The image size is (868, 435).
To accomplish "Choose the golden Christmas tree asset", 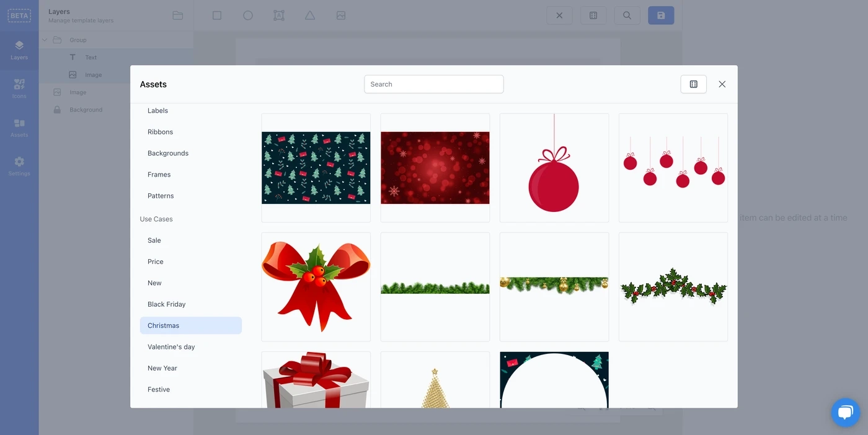I will 435,380.
